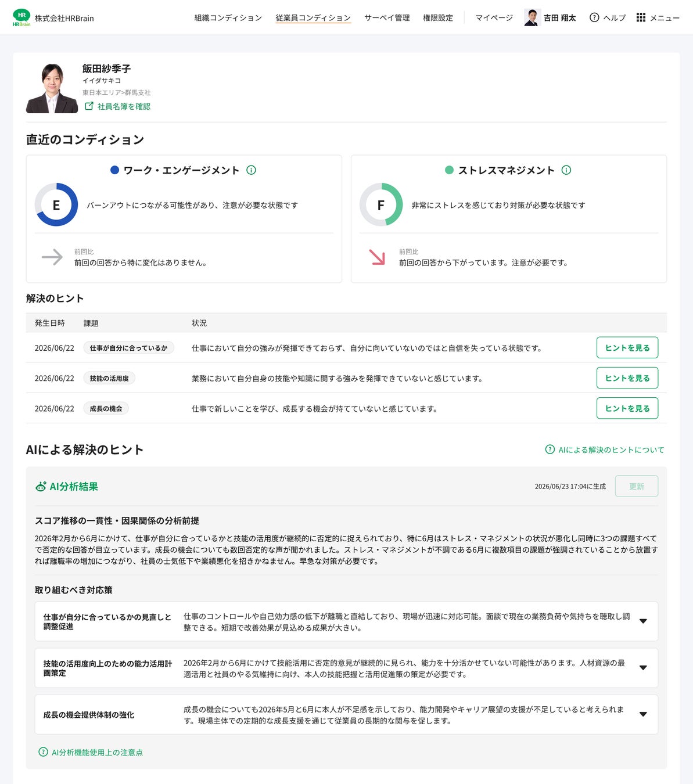This screenshot has width=693, height=784.
Task: View hint for 仕事が自分に合っているか row
Action: click(x=627, y=348)
